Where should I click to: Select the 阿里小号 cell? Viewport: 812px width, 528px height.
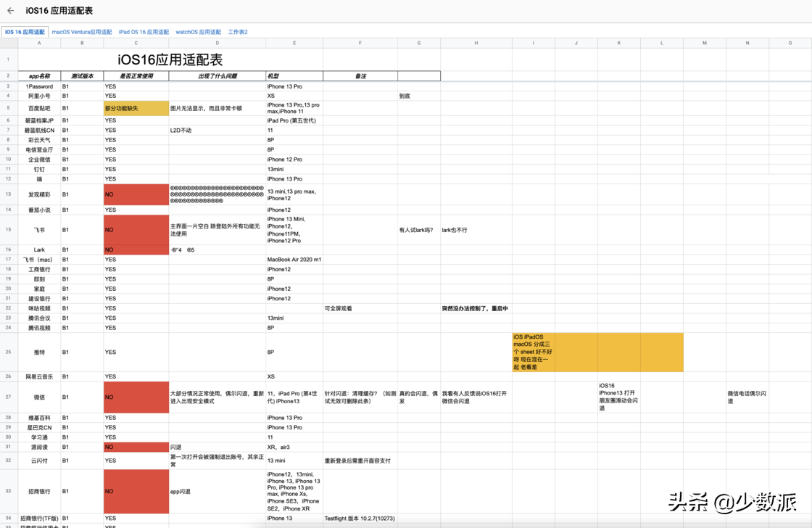pos(39,96)
